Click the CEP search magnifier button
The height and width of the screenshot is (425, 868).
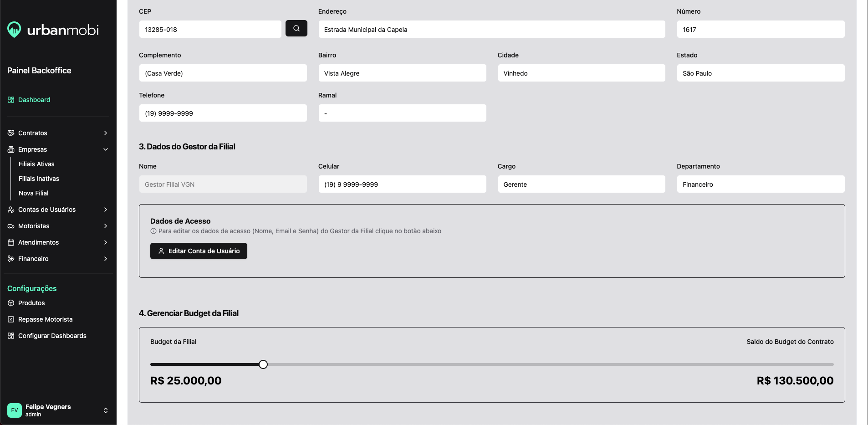pyautogui.click(x=296, y=28)
